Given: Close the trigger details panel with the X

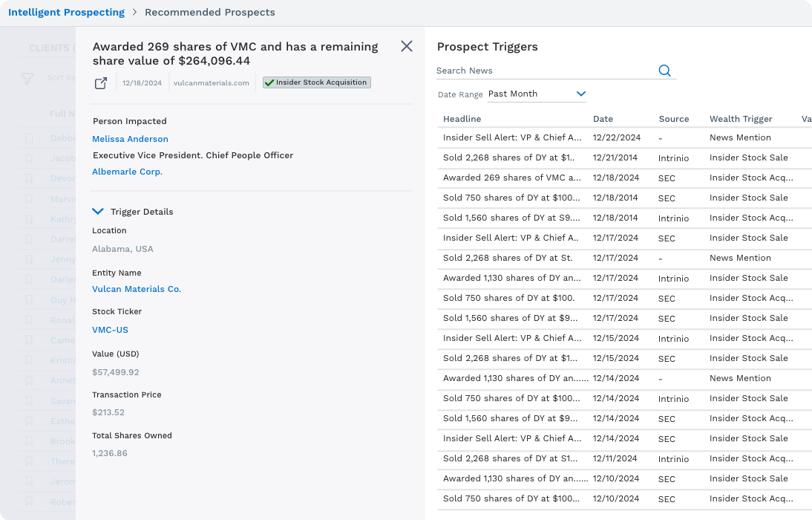Looking at the screenshot, I should click(x=406, y=46).
